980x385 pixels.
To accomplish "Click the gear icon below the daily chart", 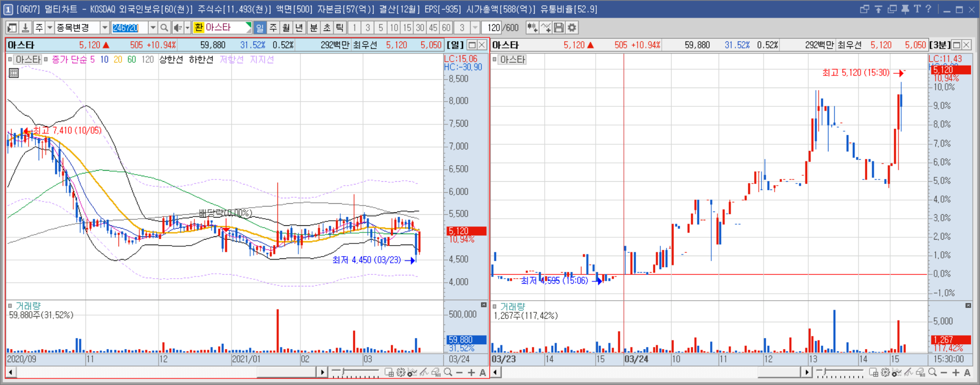I will [401, 373].
